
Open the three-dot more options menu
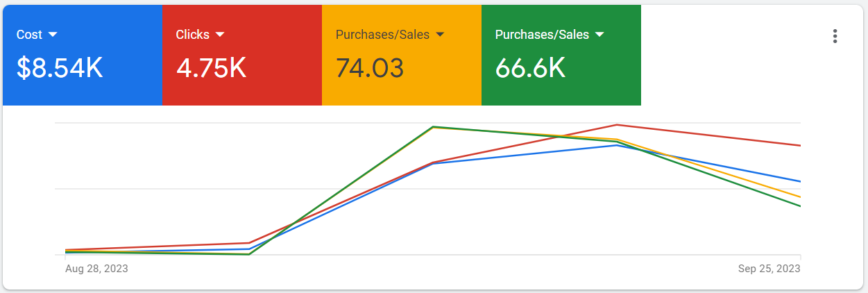click(x=835, y=36)
